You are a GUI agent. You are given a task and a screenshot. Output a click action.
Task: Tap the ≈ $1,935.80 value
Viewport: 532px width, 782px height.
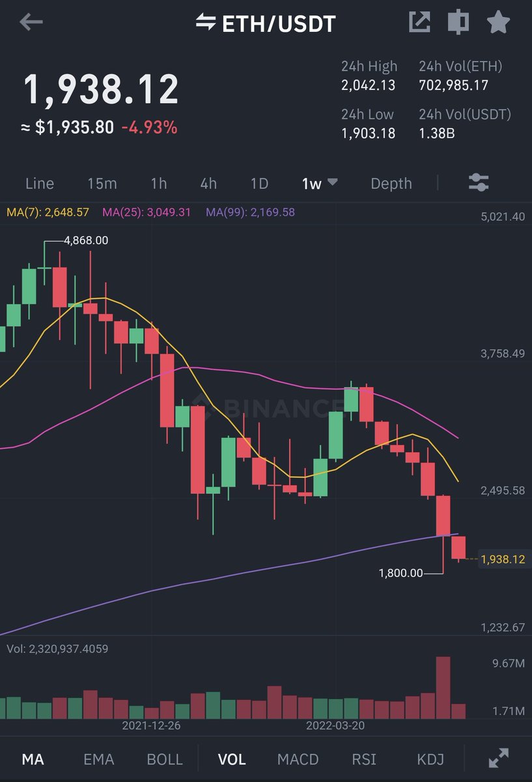click(x=68, y=128)
